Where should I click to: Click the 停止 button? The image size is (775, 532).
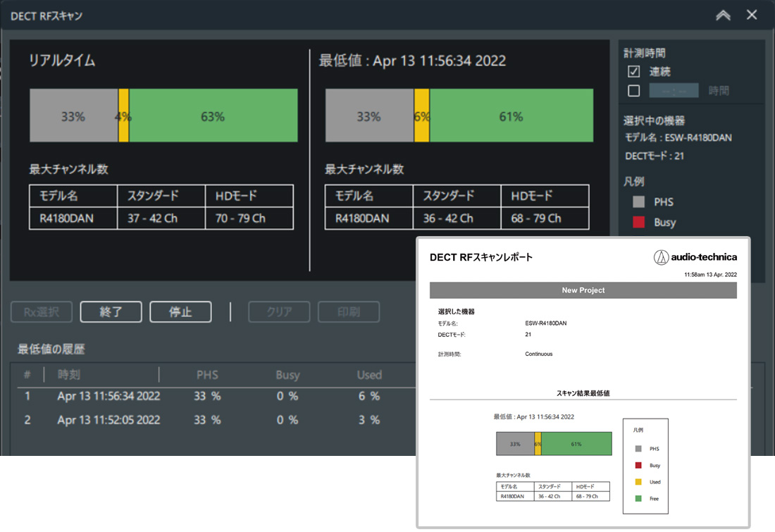coord(180,312)
